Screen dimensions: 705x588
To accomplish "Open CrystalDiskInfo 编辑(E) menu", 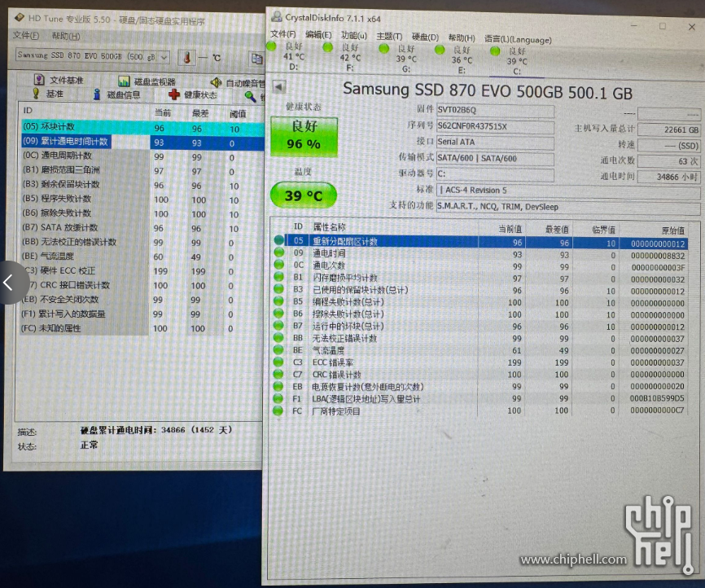I will tap(318, 35).
